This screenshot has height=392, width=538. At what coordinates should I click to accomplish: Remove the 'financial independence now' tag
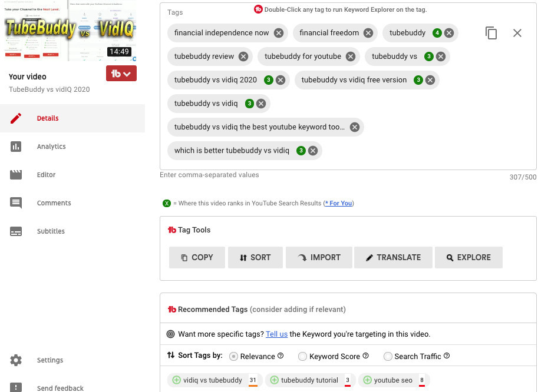[279, 33]
